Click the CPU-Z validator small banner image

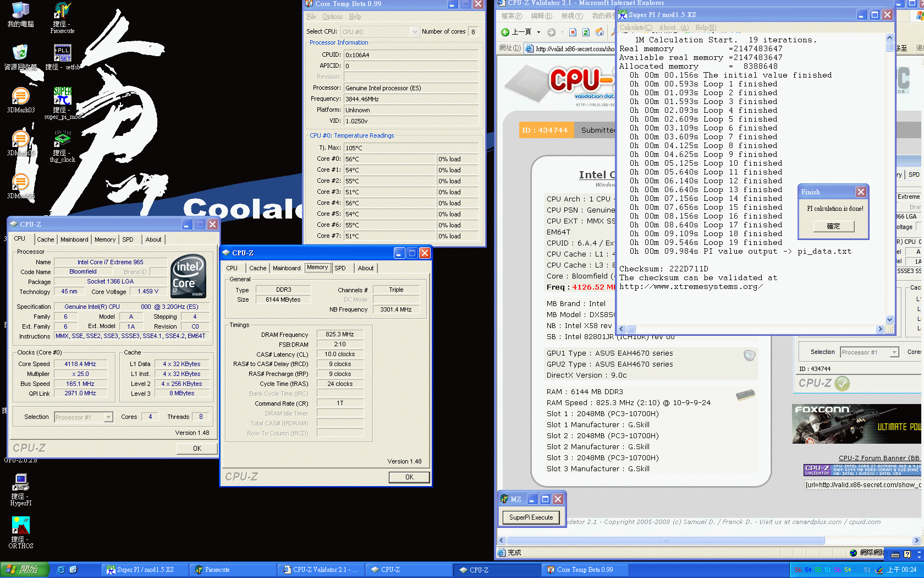[862, 470]
